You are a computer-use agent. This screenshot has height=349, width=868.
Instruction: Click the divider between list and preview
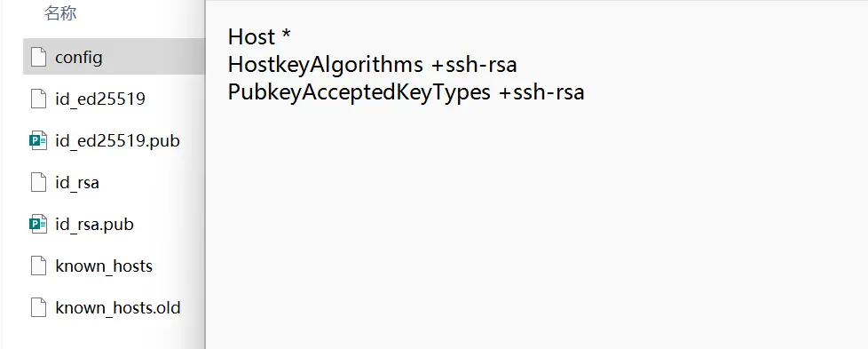(x=205, y=174)
